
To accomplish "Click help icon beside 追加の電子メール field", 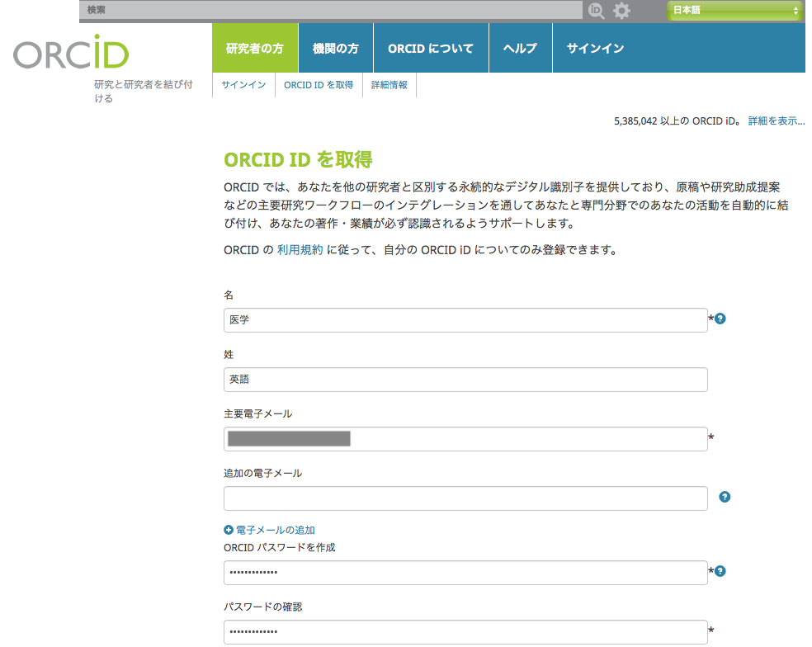I will click(x=725, y=498).
